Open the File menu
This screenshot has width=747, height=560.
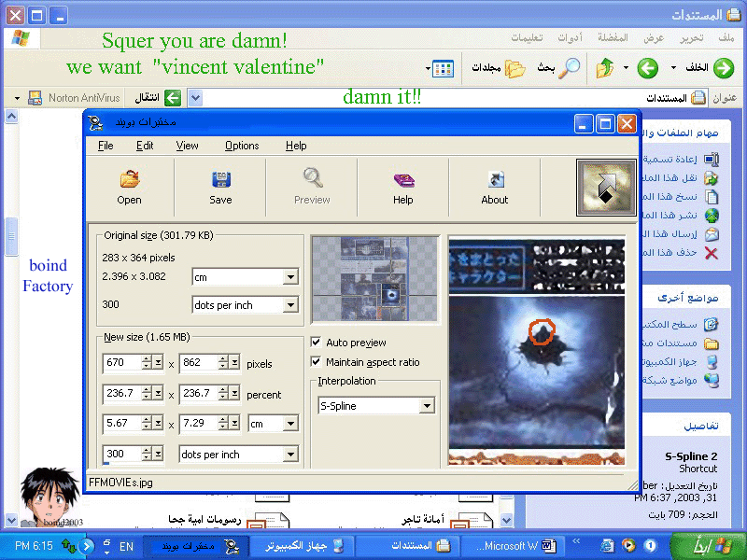click(106, 146)
